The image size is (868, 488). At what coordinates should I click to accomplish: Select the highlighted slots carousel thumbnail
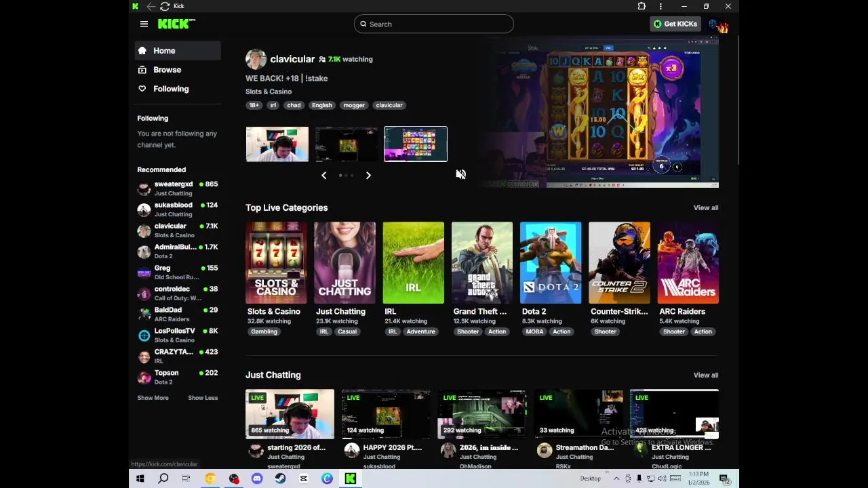click(416, 144)
